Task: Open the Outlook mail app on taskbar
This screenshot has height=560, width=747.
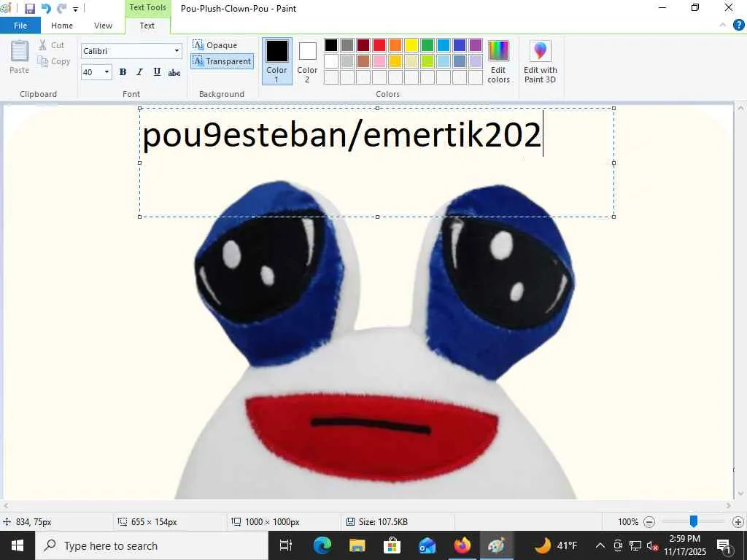Action: pos(427,545)
